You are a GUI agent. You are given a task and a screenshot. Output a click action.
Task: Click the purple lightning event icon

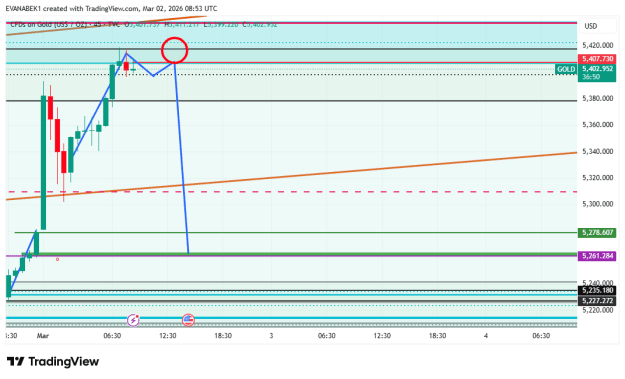[133, 320]
